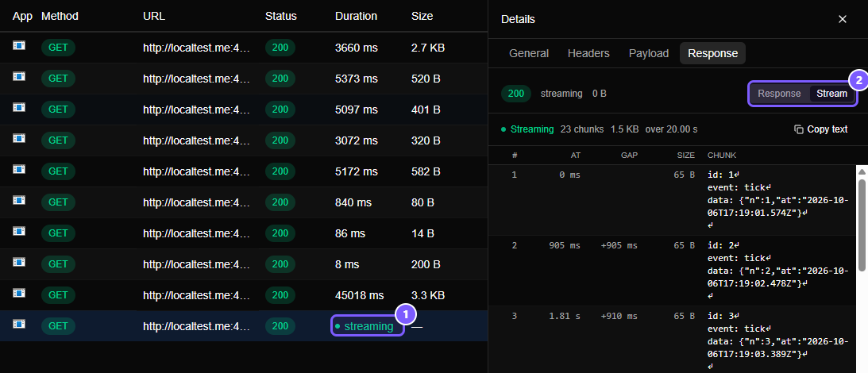This screenshot has height=373, width=868.
Task: Click the App column header
Action: click(23, 16)
